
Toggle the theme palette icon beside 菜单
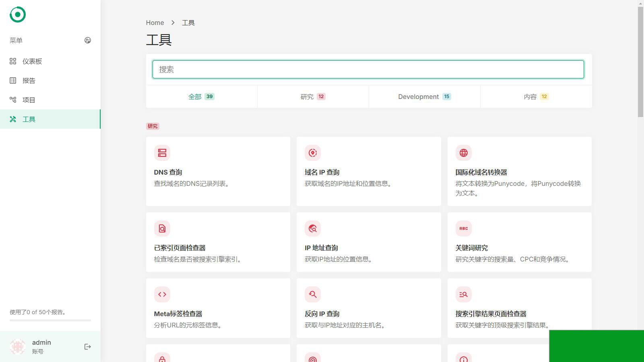tap(88, 40)
